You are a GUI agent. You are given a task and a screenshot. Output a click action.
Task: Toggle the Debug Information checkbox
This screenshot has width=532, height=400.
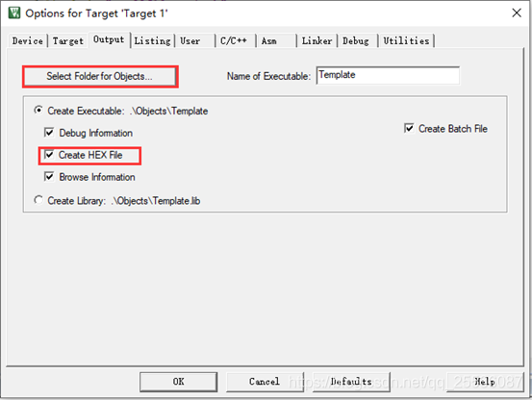(x=49, y=133)
